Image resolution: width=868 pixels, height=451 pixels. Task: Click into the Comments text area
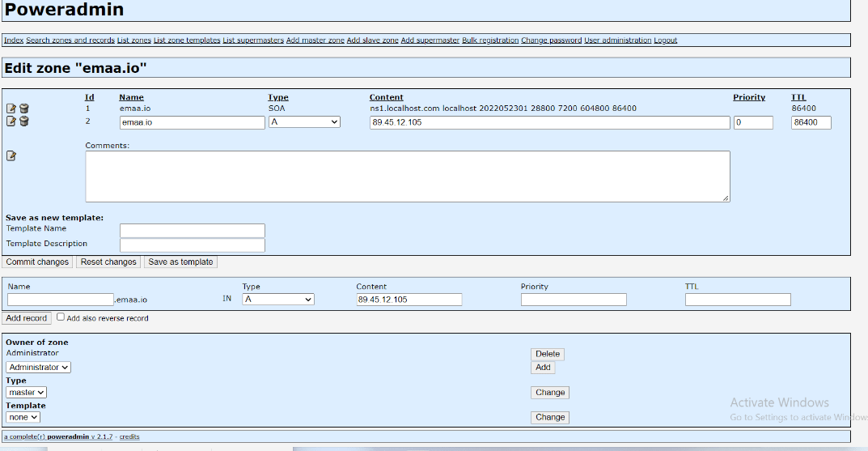tap(407, 176)
